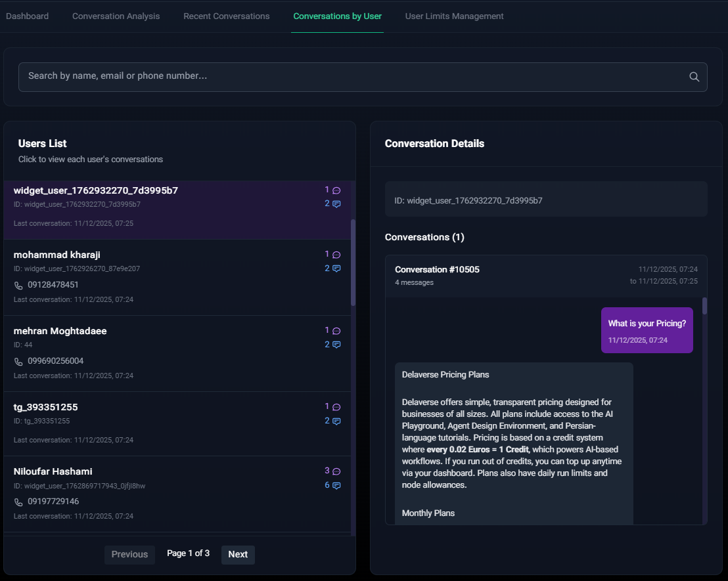Open the Dashboard tab
Viewport: 728px width, 581px height.
click(27, 16)
